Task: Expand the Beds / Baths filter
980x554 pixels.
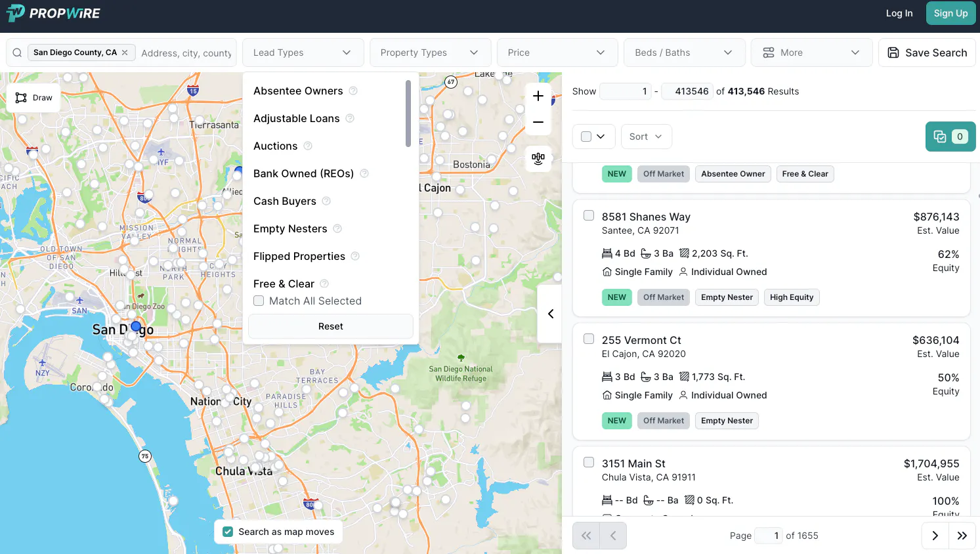Action: point(683,53)
